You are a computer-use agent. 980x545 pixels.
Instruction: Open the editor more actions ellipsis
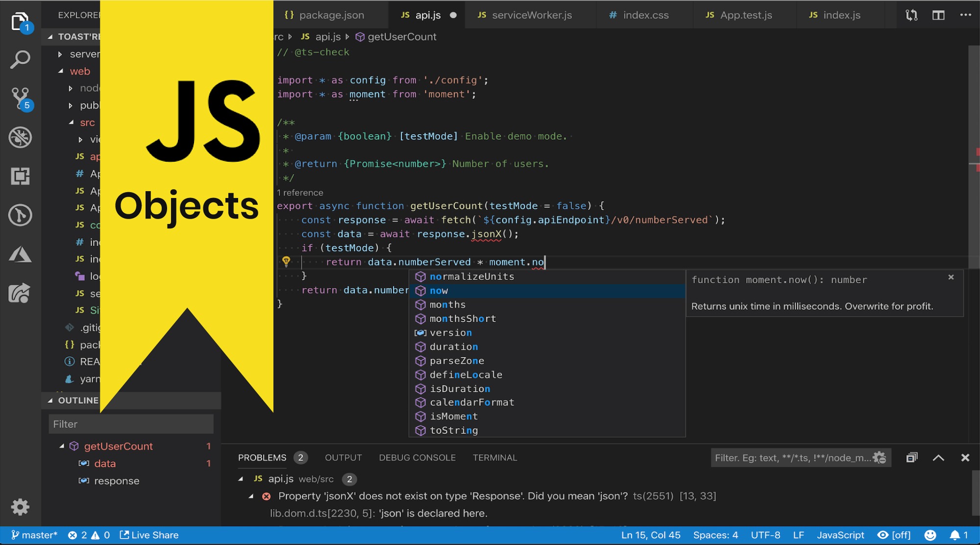(x=964, y=15)
